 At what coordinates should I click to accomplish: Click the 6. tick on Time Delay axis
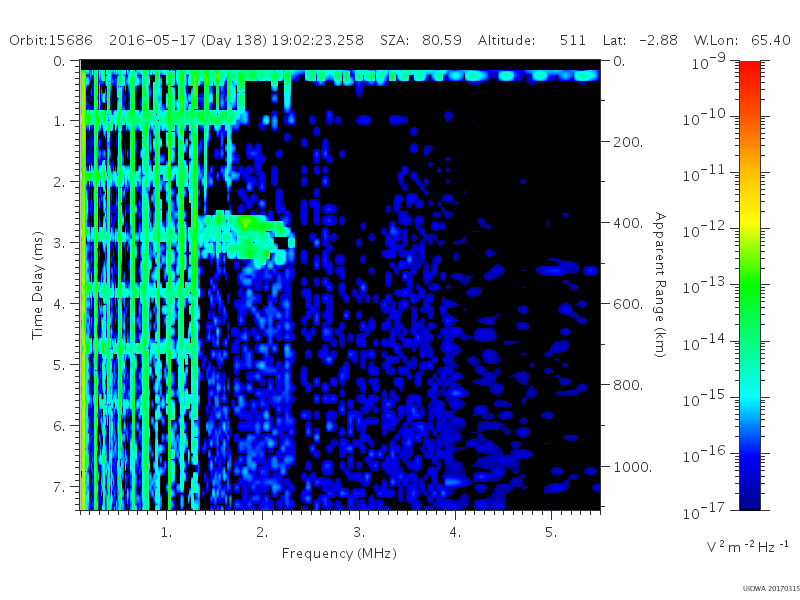click(60, 426)
